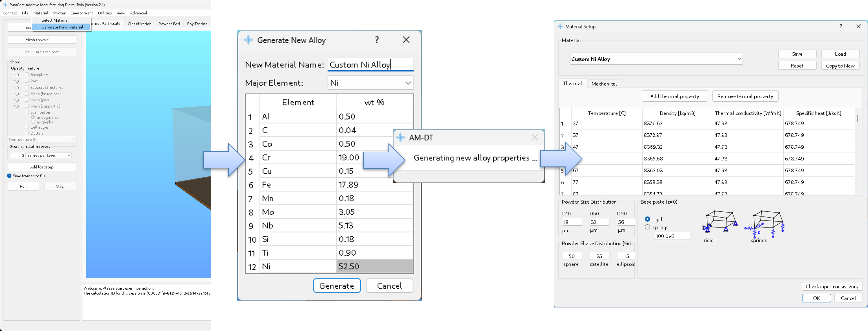Open the Advanced menu

(138, 13)
